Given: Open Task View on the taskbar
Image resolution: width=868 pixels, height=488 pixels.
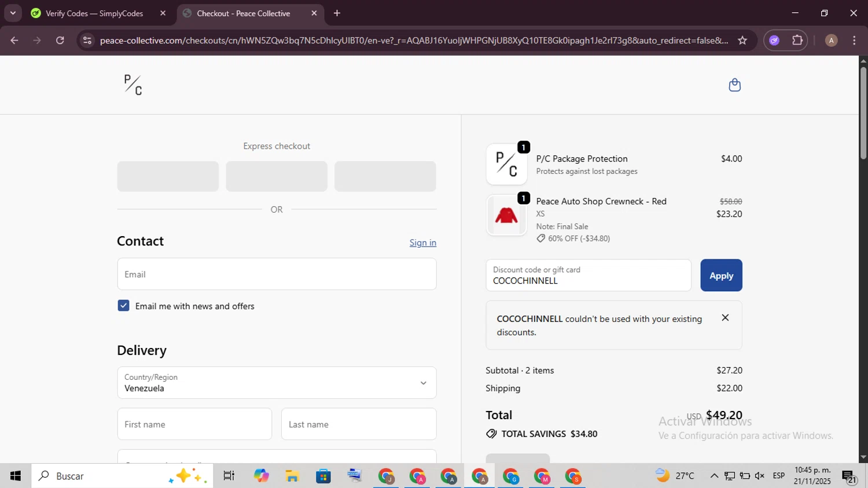Looking at the screenshot, I should 229,476.
